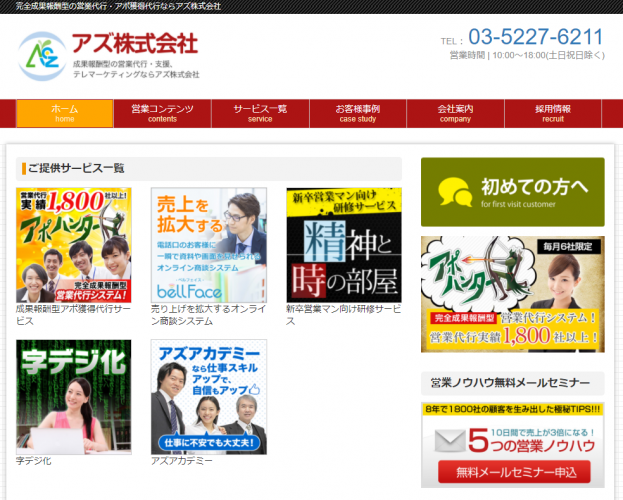This screenshot has width=623, height=500.
Task: Click the 字デジ化 green matrix thumbnail
Action: coord(74,397)
